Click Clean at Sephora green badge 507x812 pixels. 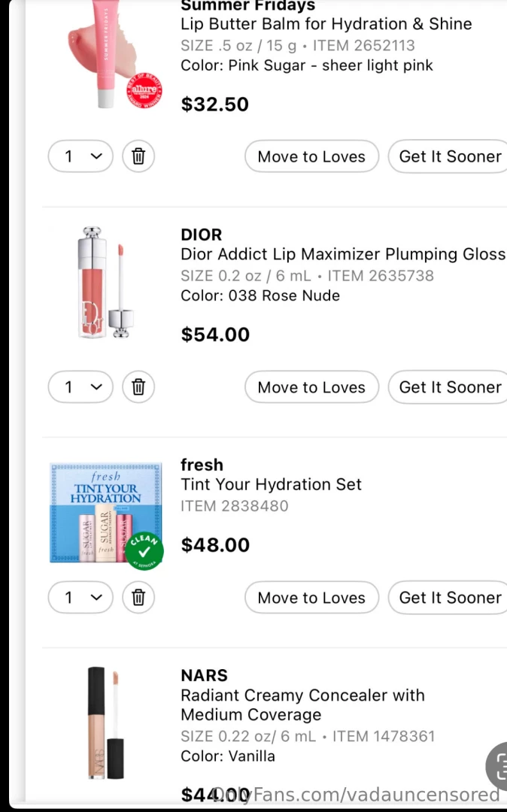(144, 551)
